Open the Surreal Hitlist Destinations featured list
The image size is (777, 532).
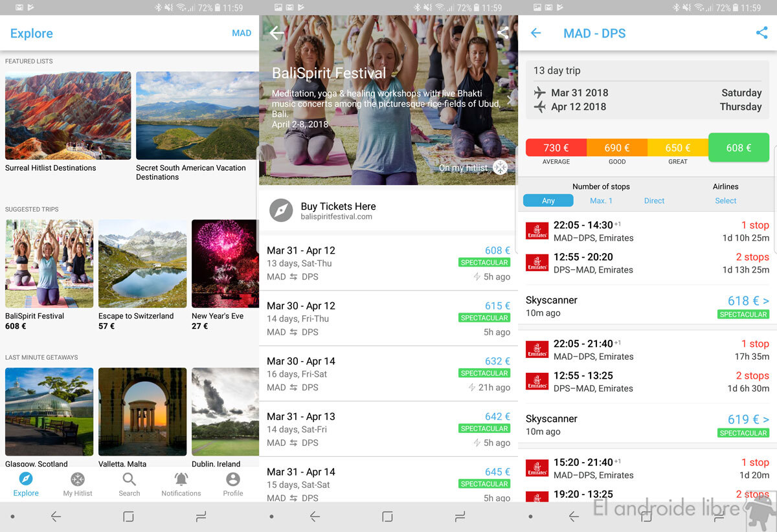coord(68,116)
